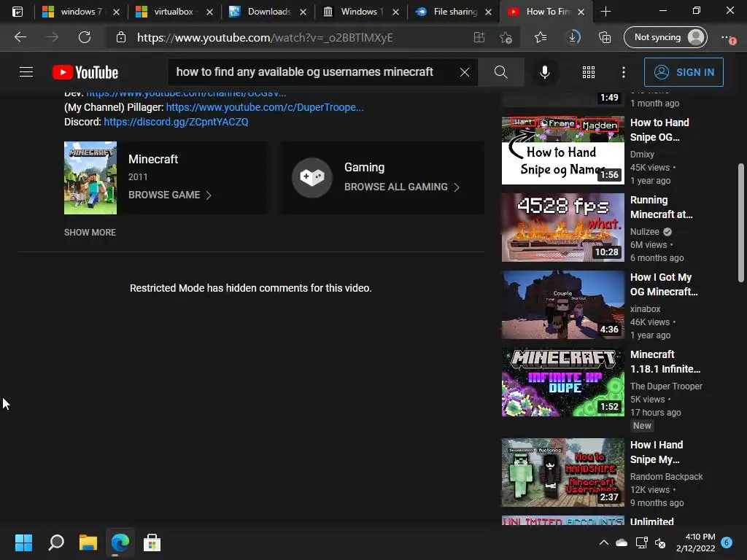Open the installed-apps icon in address bar
The height and width of the screenshot is (560, 747).
click(x=479, y=37)
